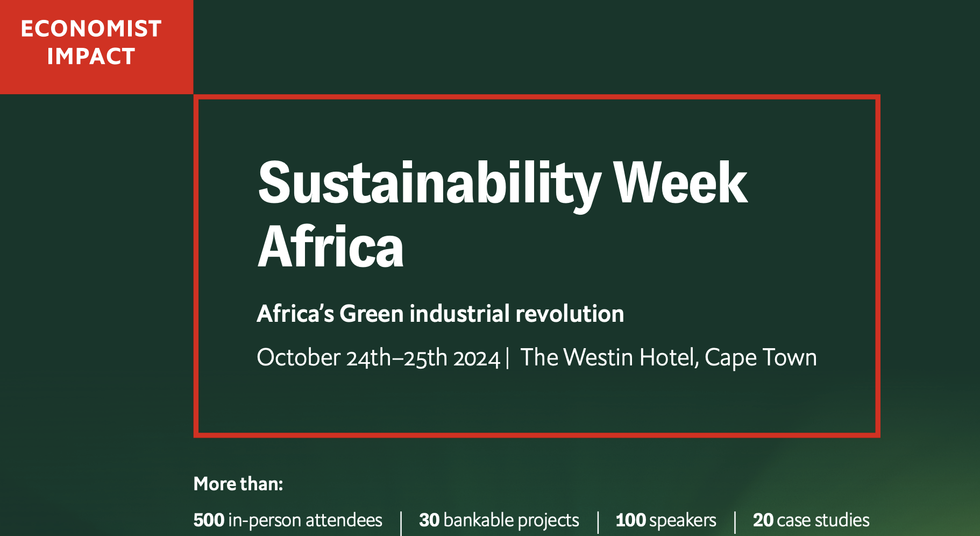The image size is (980, 536).
Task: Click the More than: label
Action: point(238,484)
